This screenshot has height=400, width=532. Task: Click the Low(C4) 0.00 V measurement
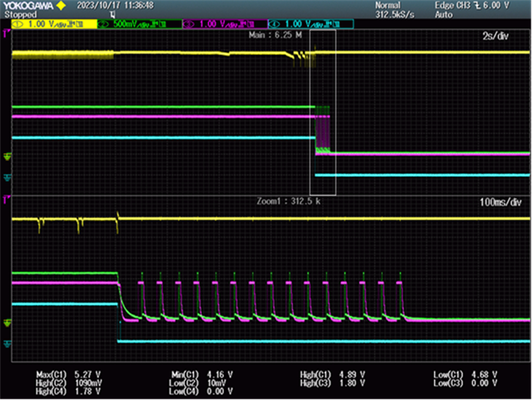click(201, 392)
